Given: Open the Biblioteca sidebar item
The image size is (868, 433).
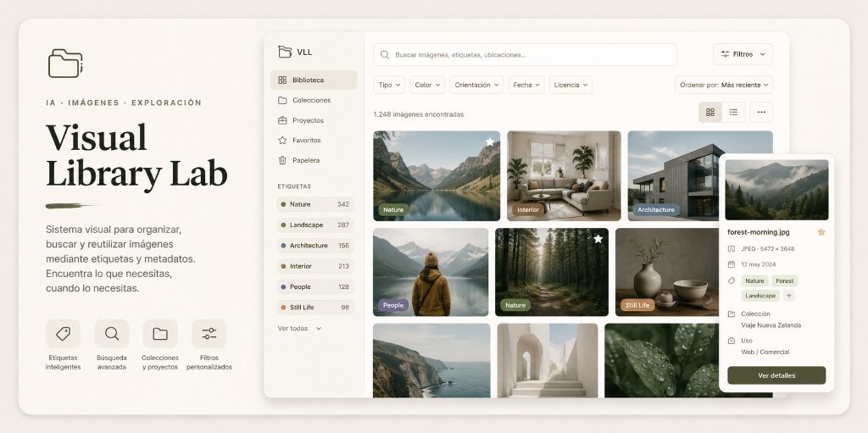Looking at the screenshot, I should (314, 80).
